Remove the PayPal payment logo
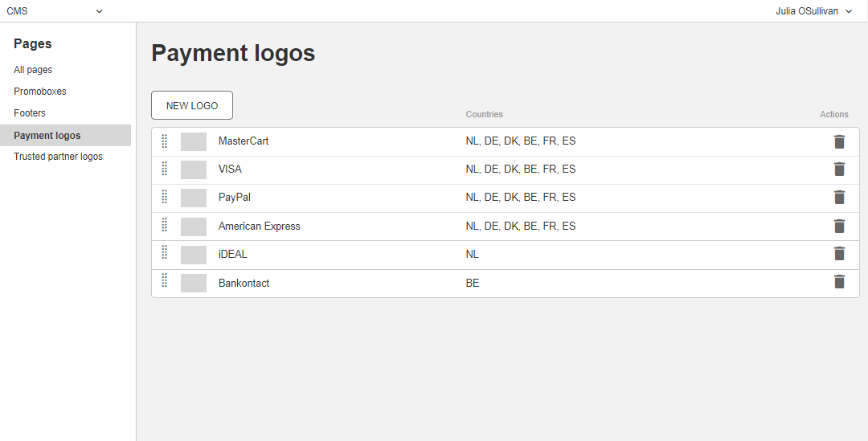The height and width of the screenshot is (441, 868). 839,197
